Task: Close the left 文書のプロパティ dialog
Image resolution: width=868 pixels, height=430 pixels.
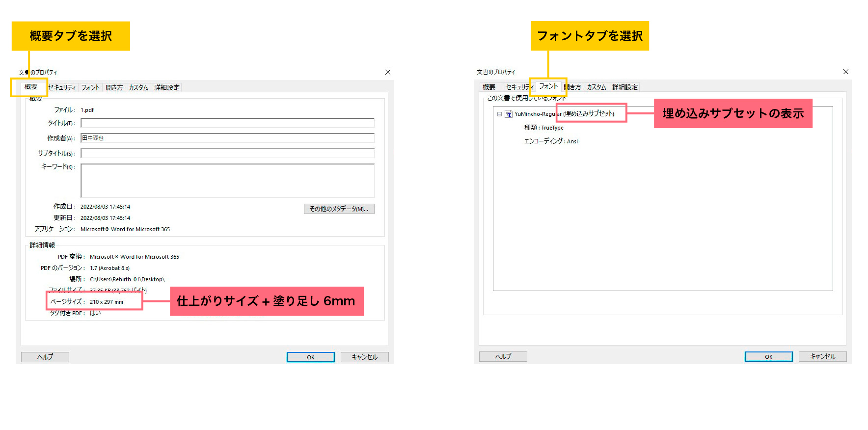Action: pyautogui.click(x=388, y=72)
